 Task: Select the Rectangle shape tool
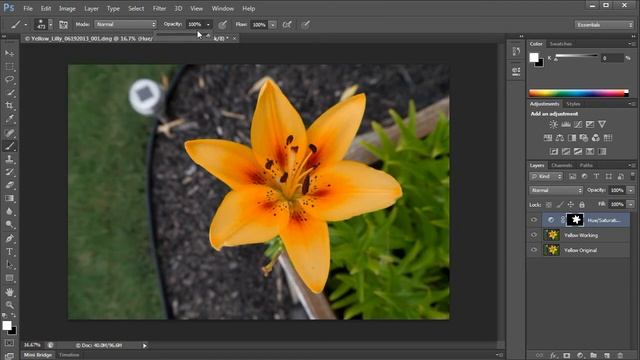pos(9,278)
